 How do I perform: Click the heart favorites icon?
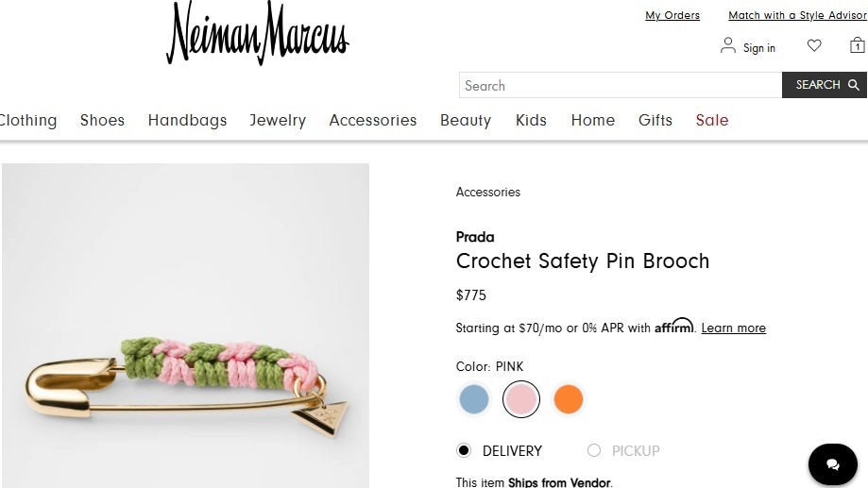814,45
